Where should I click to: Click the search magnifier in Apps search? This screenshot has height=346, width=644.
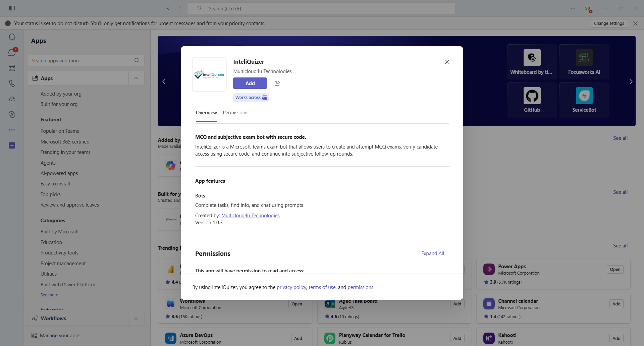137,61
